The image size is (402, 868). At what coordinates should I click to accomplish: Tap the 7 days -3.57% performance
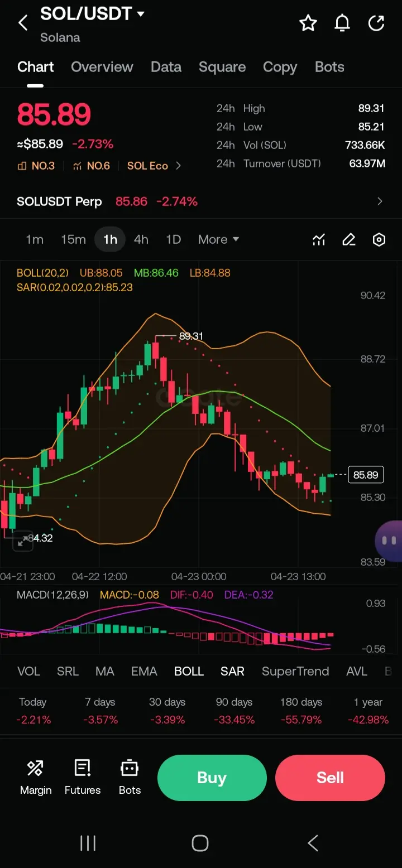[100, 711]
